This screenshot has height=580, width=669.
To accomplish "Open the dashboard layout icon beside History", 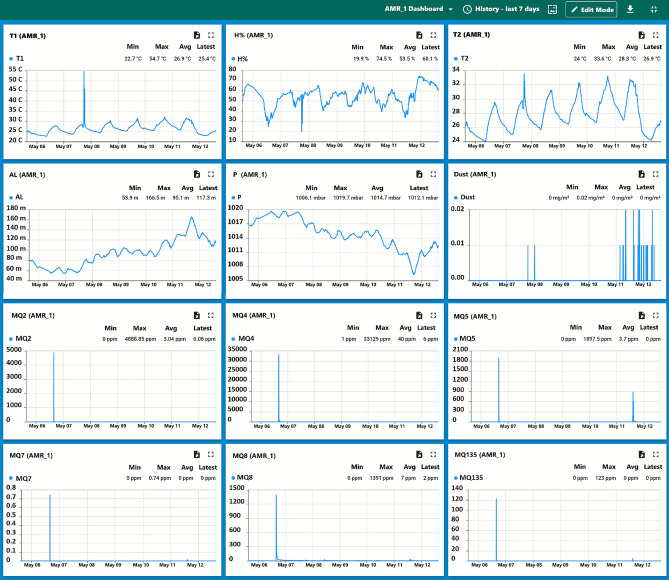I will coord(553,9).
